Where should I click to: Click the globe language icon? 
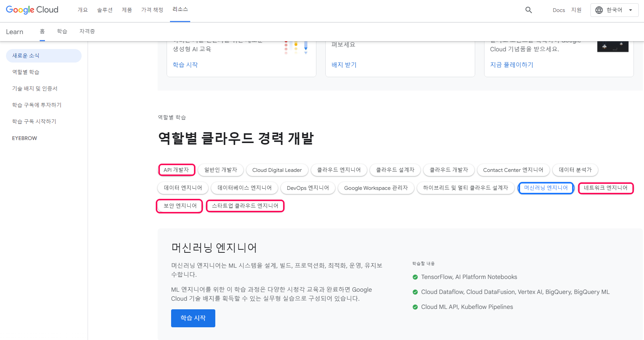pos(599,10)
